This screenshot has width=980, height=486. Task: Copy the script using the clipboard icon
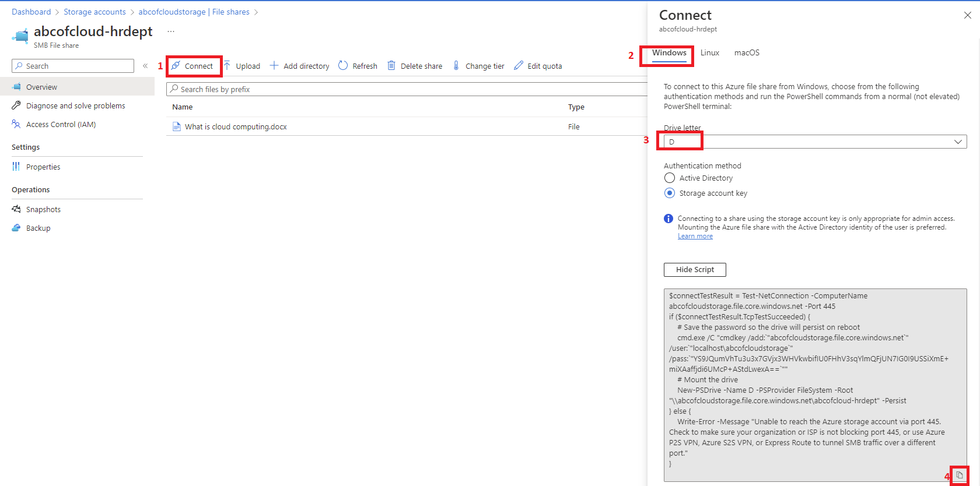point(960,476)
